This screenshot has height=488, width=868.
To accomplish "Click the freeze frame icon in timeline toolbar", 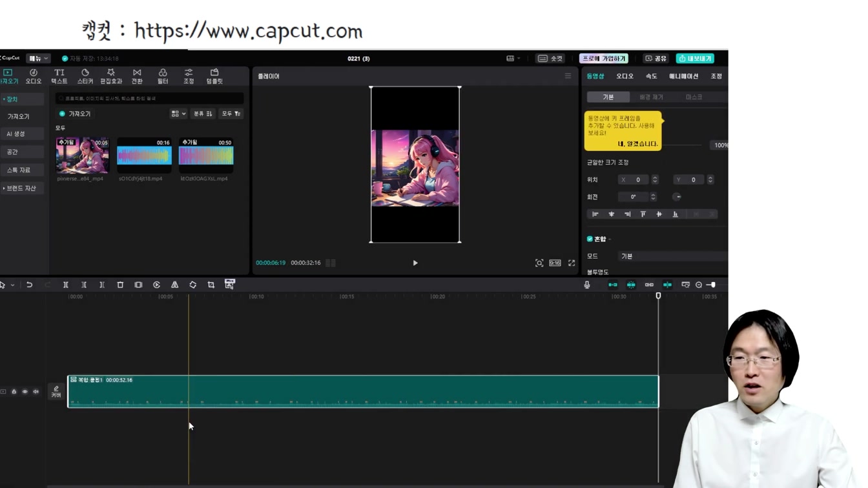I will (x=138, y=285).
